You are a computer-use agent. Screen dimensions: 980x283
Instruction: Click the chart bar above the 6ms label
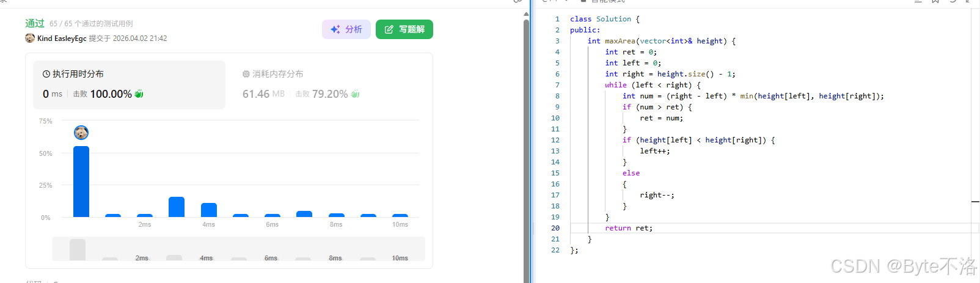[x=272, y=215]
